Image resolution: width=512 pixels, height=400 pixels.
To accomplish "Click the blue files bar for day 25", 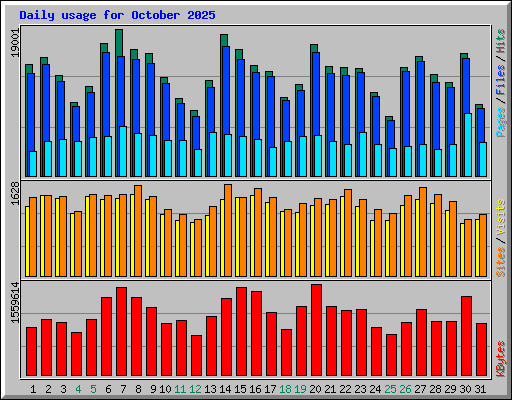I will pyautogui.click(x=391, y=134).
